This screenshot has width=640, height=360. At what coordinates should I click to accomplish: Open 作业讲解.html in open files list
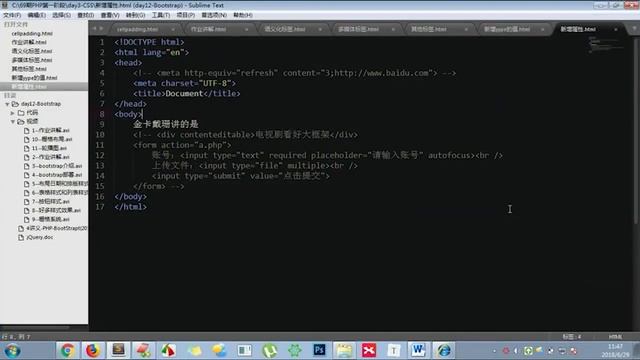[x=29, y=42]
